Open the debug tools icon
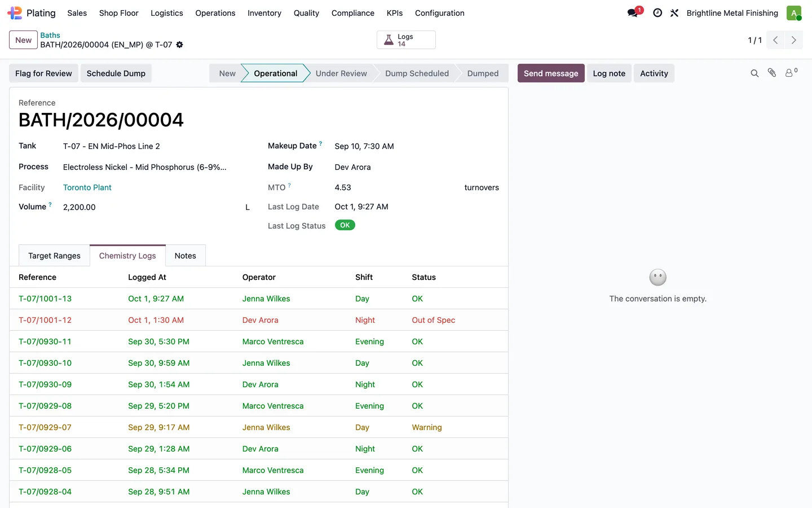The width and height of the screenshot is (812, 508). (x=674, y=13)
